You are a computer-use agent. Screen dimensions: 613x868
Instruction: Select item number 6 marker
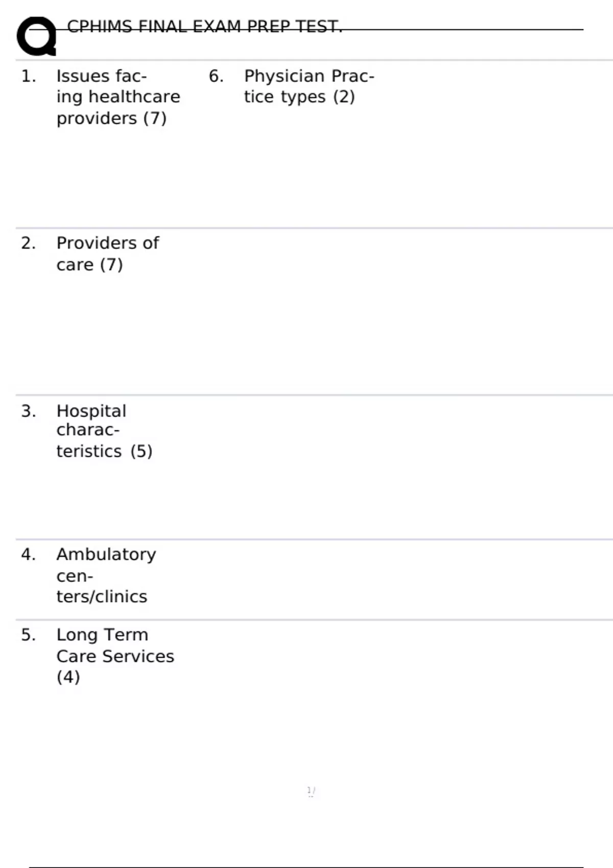[216, 77]
